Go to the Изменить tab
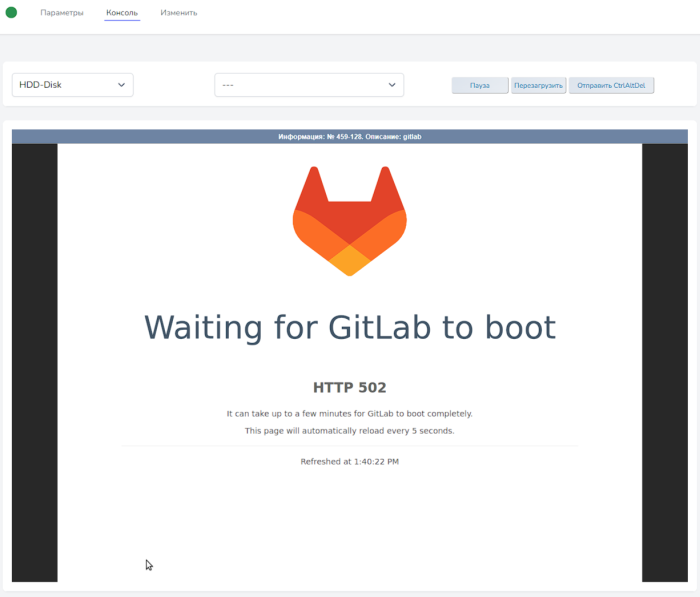Viewport: 700px width, 597px height. pyautogui.click(x=178, y=13)
